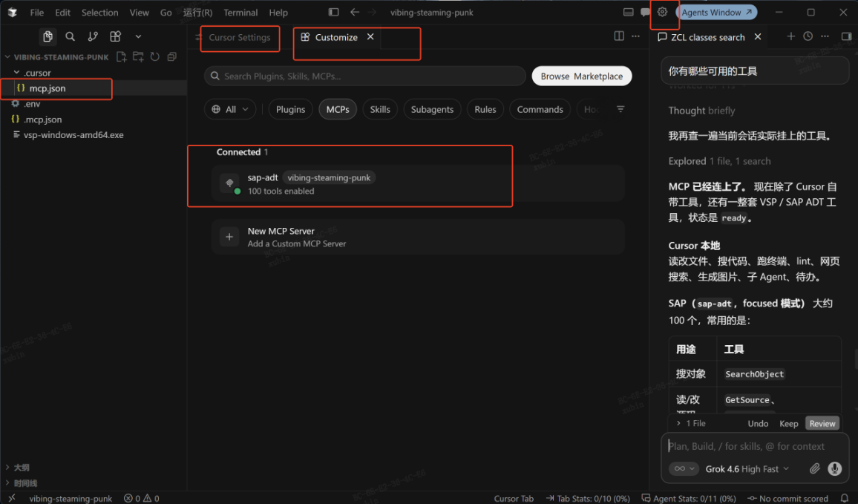
Task: Focus the Search Plugins, Skills, MCPs field
Action: (x=365, y=76)
